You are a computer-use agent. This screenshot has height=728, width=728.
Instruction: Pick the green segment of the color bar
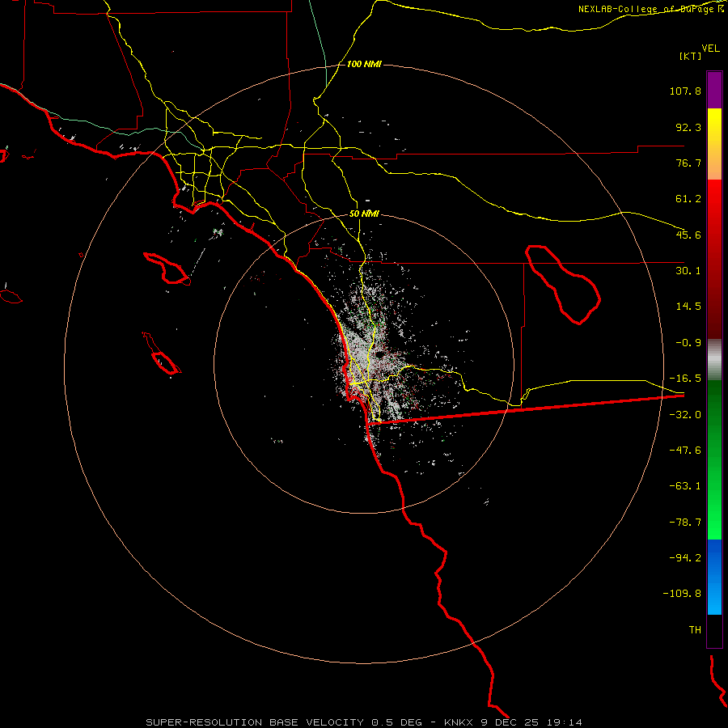click(714, 459)
